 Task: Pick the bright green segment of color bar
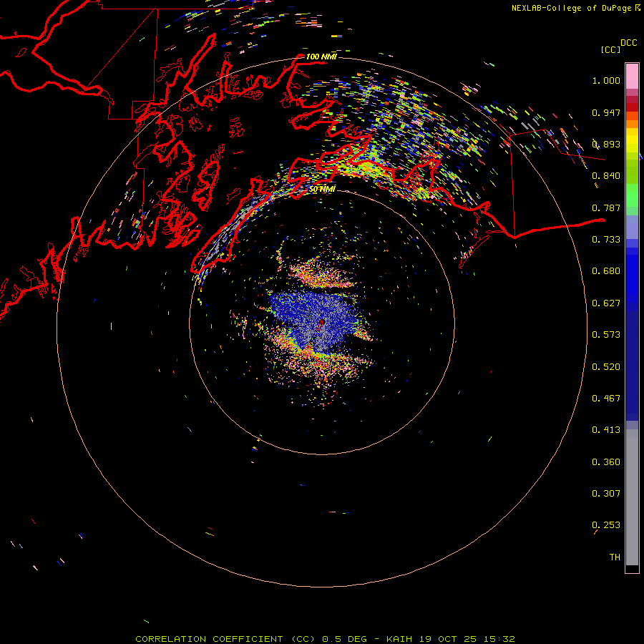click(x=632, y=195)
